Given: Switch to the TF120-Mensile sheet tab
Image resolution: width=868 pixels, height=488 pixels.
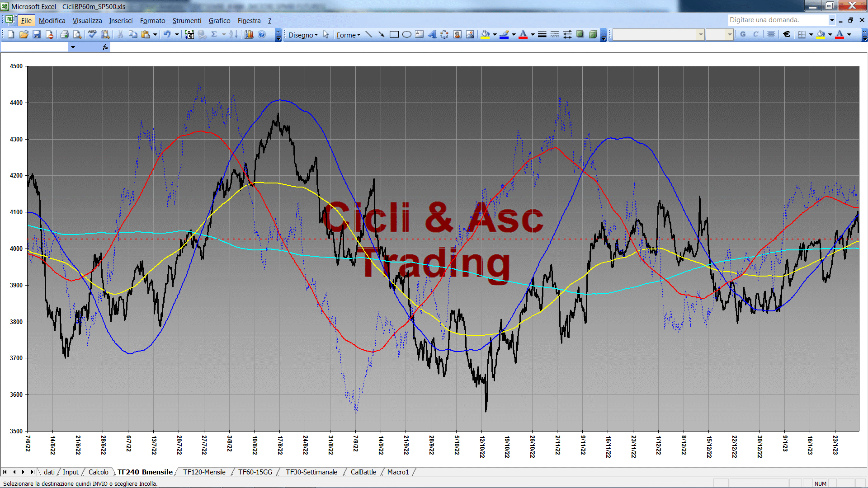Looking at the screenshot, I should tap(204, 472).
